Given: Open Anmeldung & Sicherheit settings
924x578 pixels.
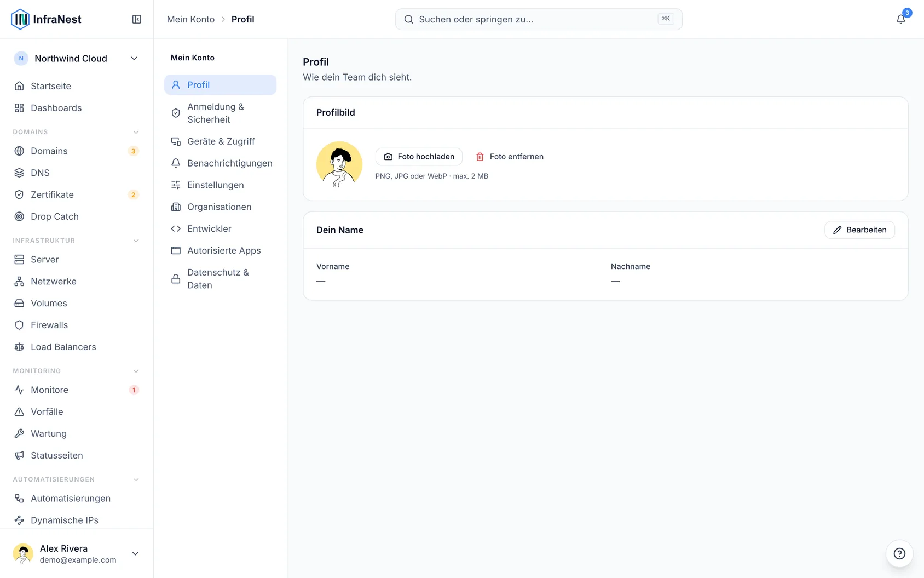Looking at the screenshot, I should pyautogui.click(x=220, y=113).
